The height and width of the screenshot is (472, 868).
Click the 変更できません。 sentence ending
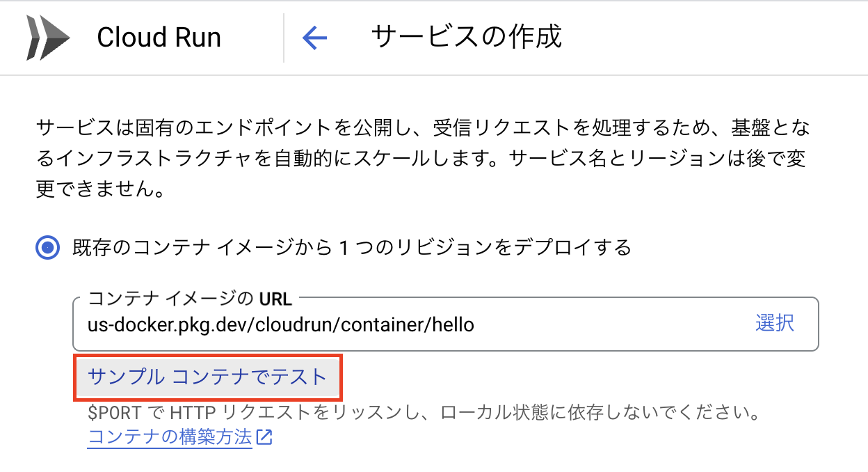(100, 189)
